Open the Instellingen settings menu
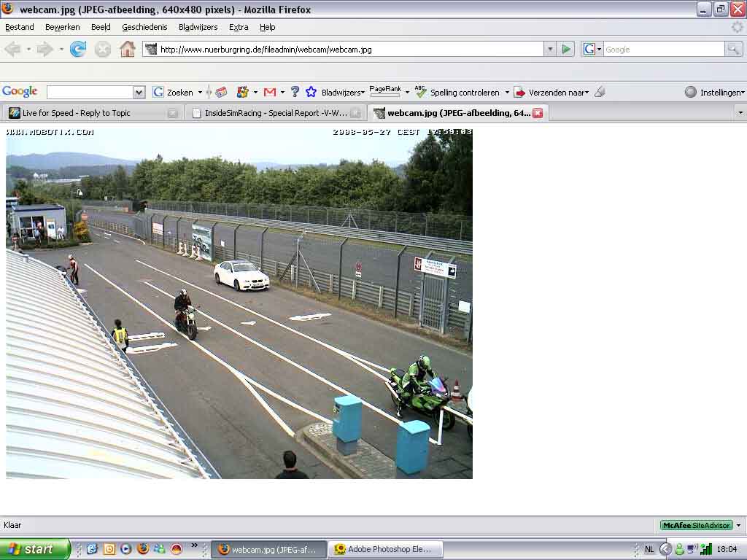Image resolution: width=747 pixels, height=560 pixels. pyautogui.click(x=714, y=92)
